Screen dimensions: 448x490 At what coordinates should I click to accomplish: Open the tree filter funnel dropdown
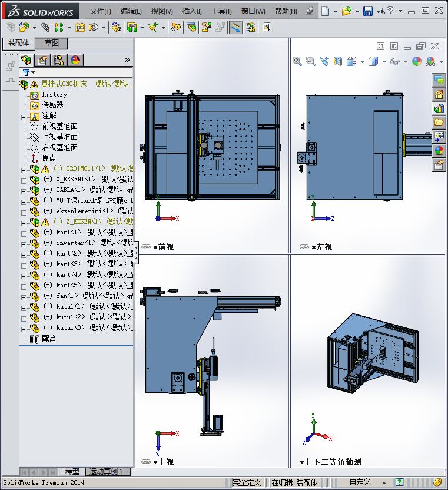tap(29, 72)
